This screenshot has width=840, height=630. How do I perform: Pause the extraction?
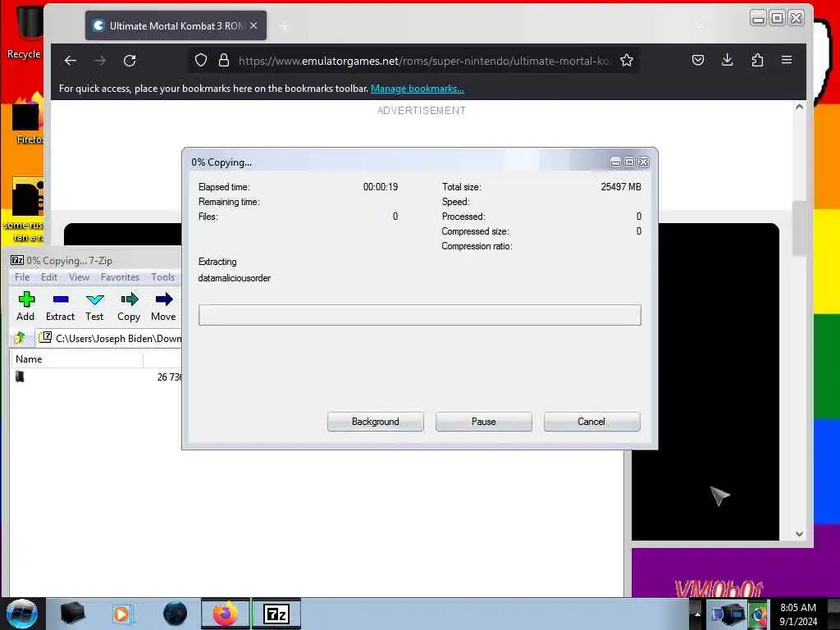click(484, 422)
